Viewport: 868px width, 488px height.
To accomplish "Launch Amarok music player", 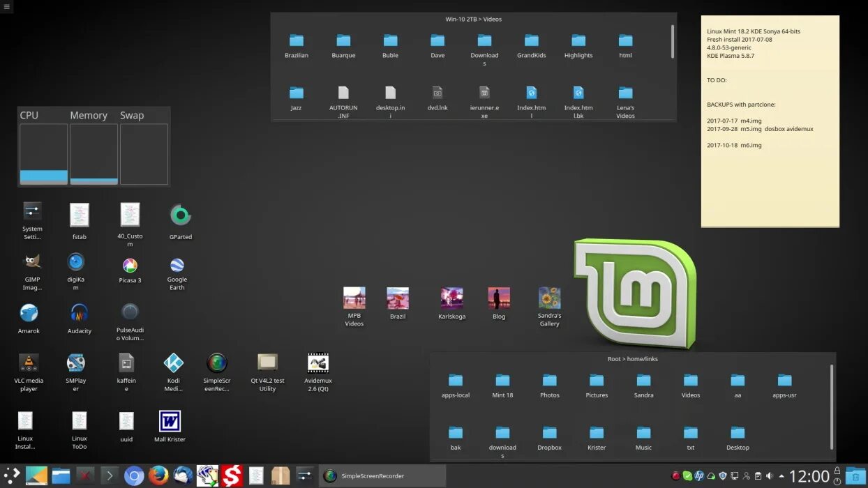I will pos(29,319).
